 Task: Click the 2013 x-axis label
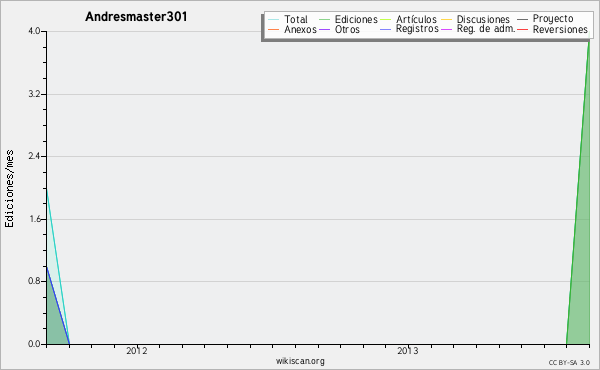pyautogui.click(x=408, y=351)
